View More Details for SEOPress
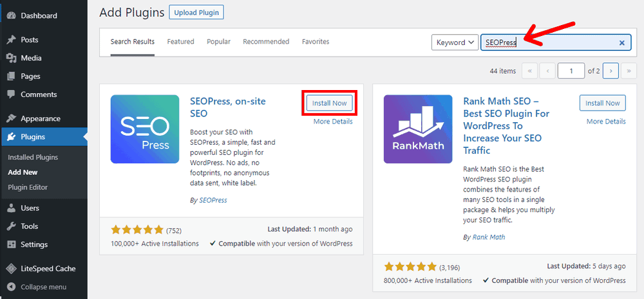644x299 pixels. [333, 122]
